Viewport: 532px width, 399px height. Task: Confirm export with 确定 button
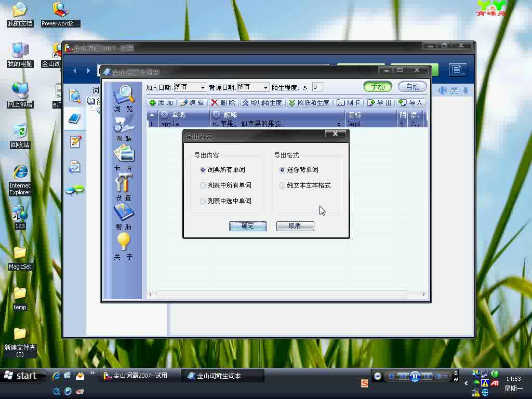pyautogui.click(x=248, y=226)
